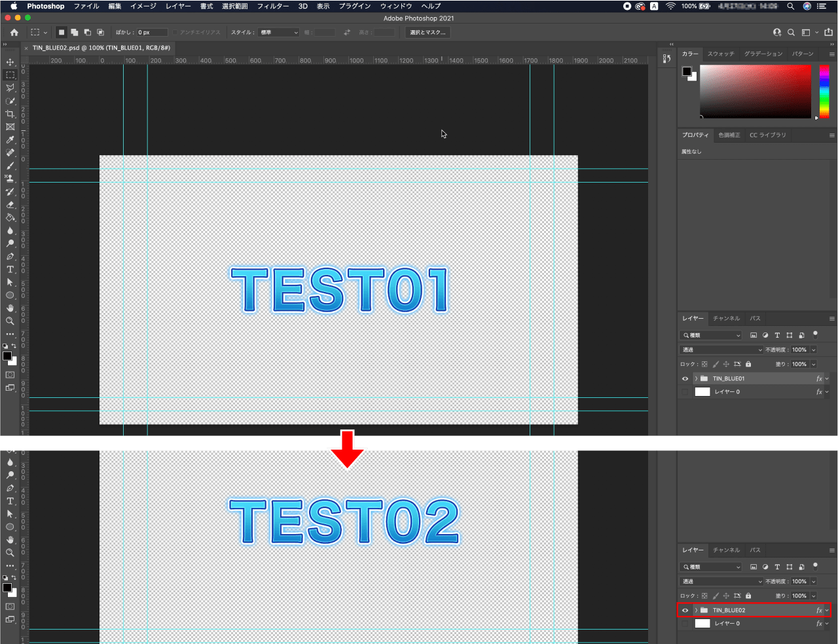The image size is (838, 644).
Task: Activate the TIN_BLUE02.psd document tab
Action: (x=101, y=48)
